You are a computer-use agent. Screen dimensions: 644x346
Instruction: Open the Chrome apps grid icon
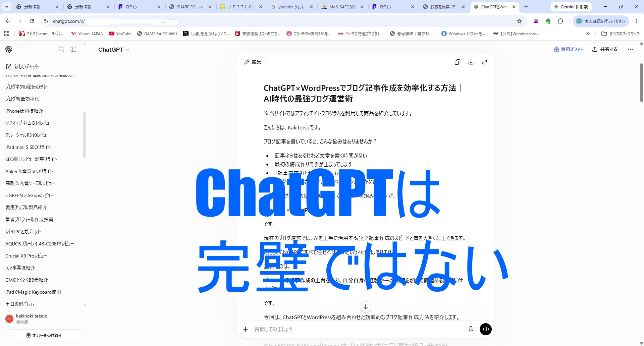pyautogui.click(x=7, y=34)
